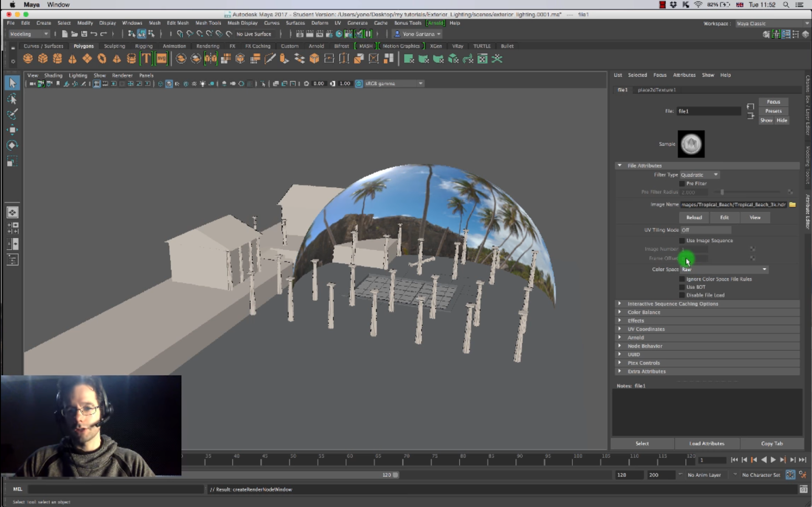Activate the Scale tool in toolbox
This screenshot has height=507, width=812.
[x=12, y=162]
